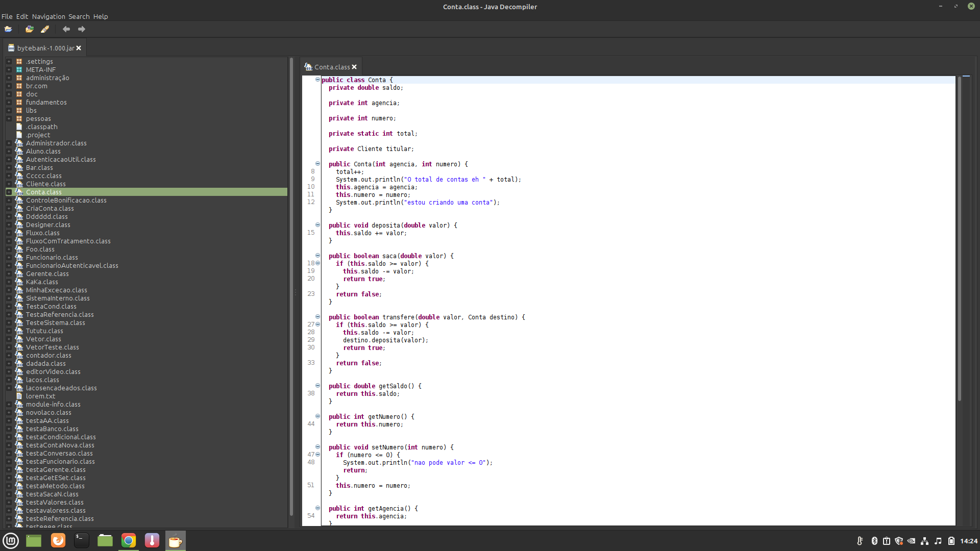Collapse the transfere method fold
The height and width of the screenshot is (551, 980).
coord(317,317)
